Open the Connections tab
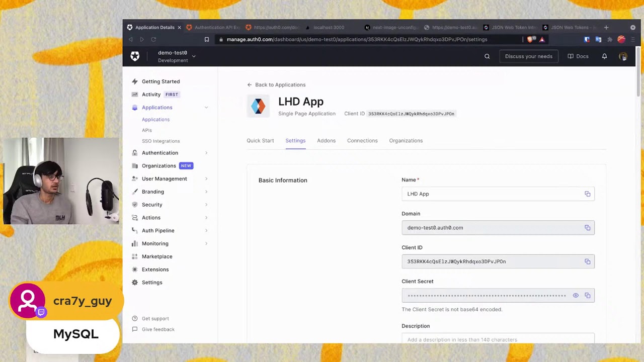The width and height of the screenshot is (644, 362). 362,141
